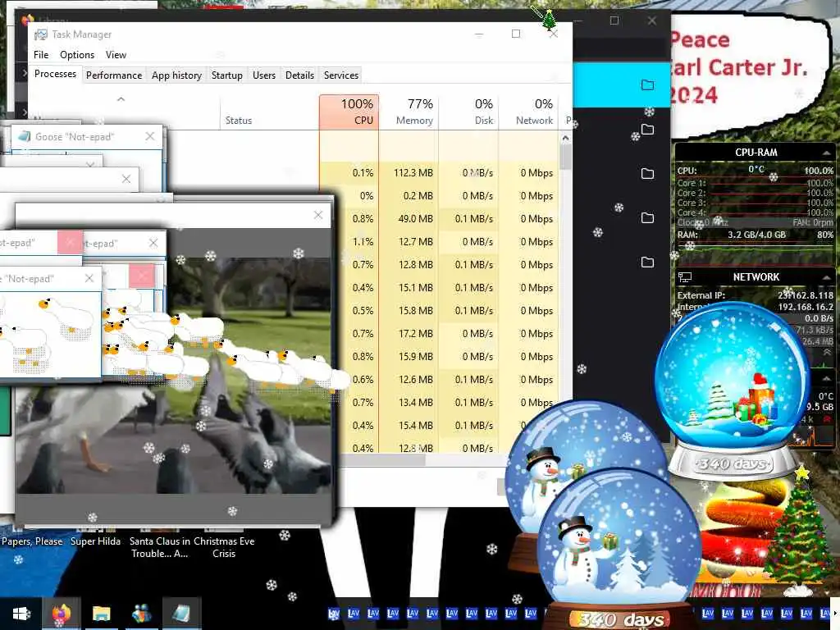Open the File menu in Task Manager
840x630 pixels.
41,55
